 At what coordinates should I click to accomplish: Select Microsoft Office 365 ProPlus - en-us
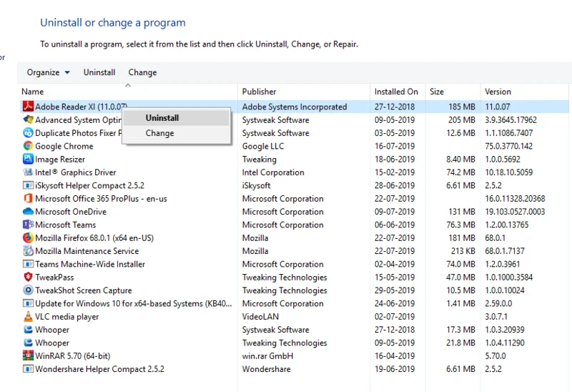[101, 199]
